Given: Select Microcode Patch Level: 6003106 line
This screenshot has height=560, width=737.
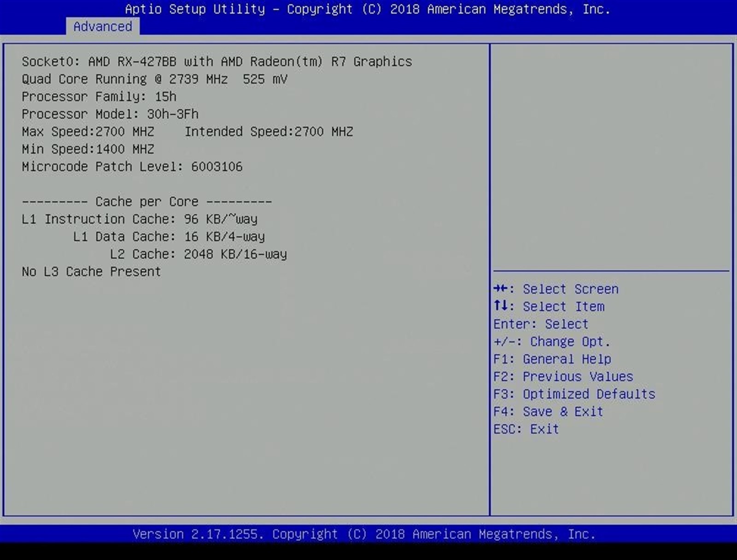Looking at the screenshot, I should (132, 166).
